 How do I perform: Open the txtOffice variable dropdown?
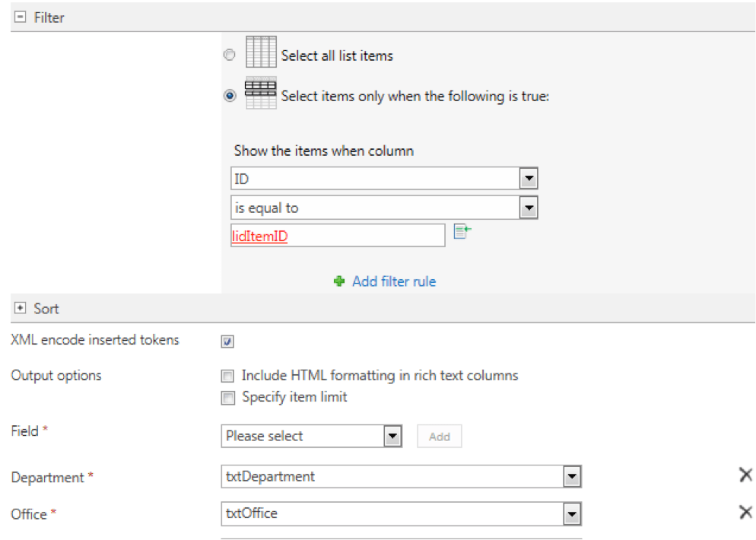[571, 514]
